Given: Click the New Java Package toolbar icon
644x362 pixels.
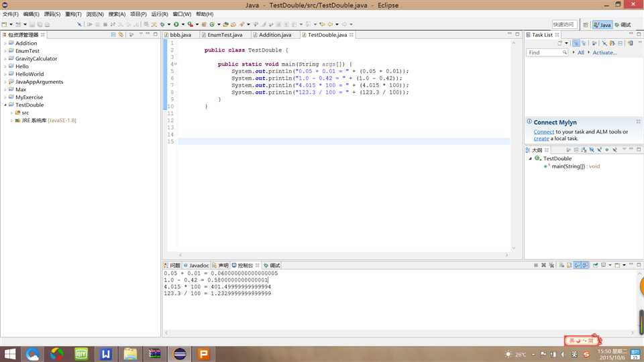Looking at the screenshot, I should pyautogui.click(x=204, y=24).
